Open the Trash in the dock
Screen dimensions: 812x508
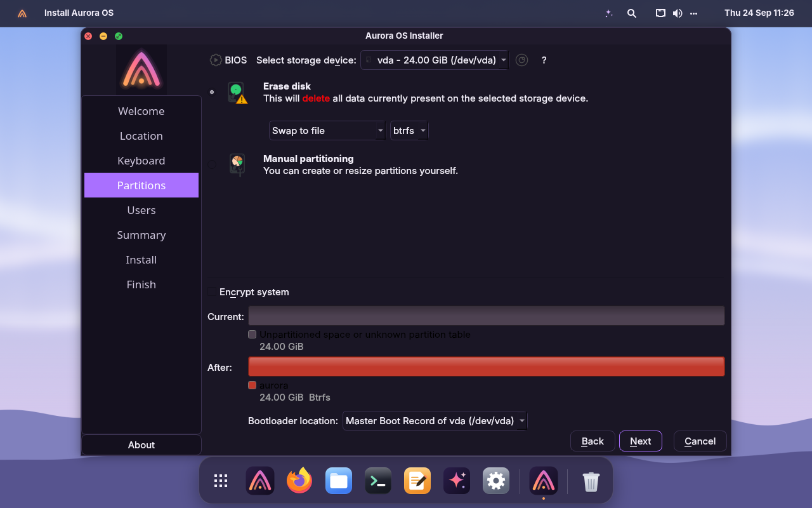(x=591, y=481)
